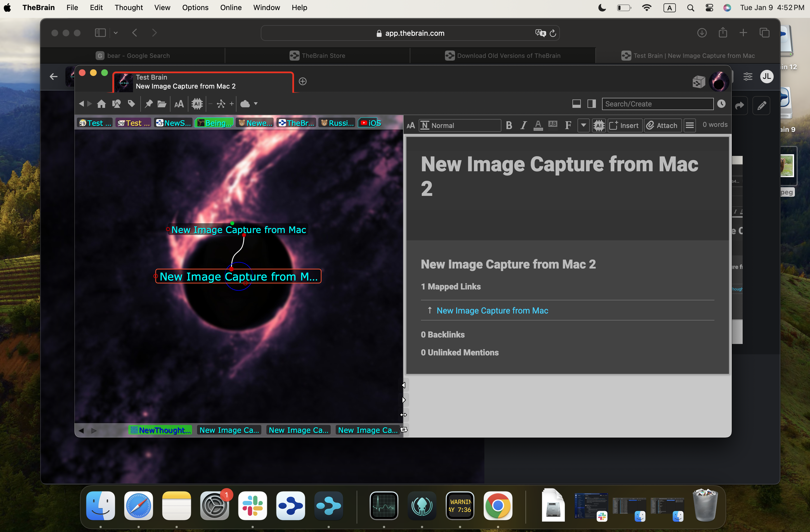Click the Attach button
Image resolution: width=810 pixels, height=532 pixels.
(x=662, y=125)
